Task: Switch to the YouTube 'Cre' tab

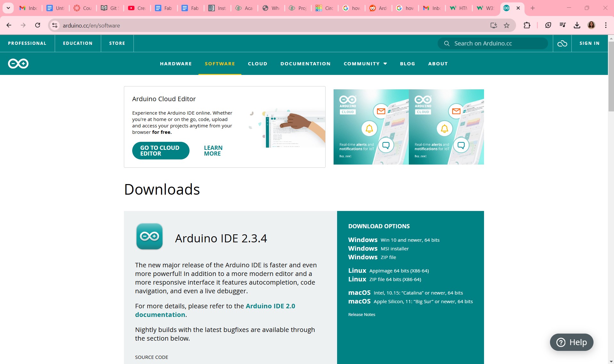Action: coord(137,8)
